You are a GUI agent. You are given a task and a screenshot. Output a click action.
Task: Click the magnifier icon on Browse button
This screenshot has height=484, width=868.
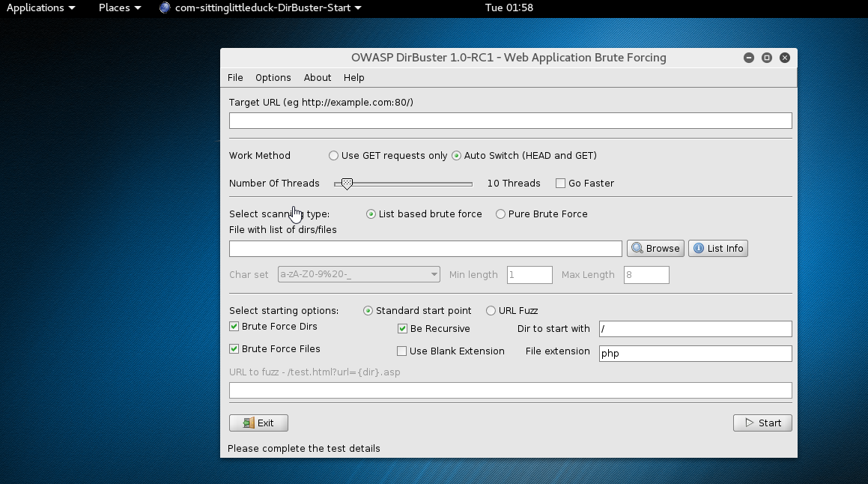pyautogui.click(x=637, y=248)
